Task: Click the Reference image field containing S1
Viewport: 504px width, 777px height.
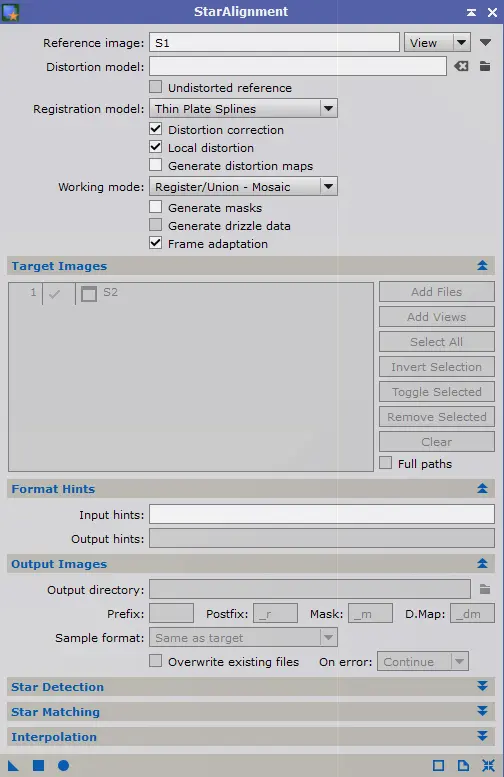Action: 274,43
